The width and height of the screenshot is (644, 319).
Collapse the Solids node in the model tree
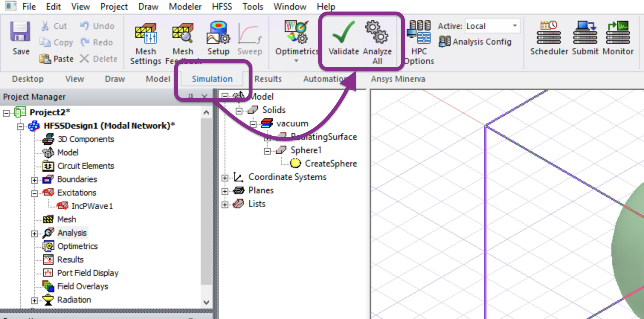pos(239,111)
